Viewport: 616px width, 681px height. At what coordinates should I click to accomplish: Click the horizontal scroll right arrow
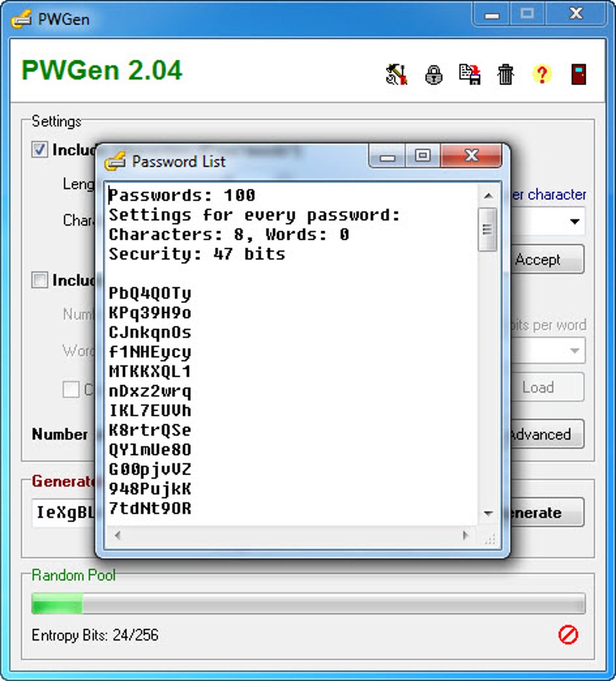pos(466,535)
